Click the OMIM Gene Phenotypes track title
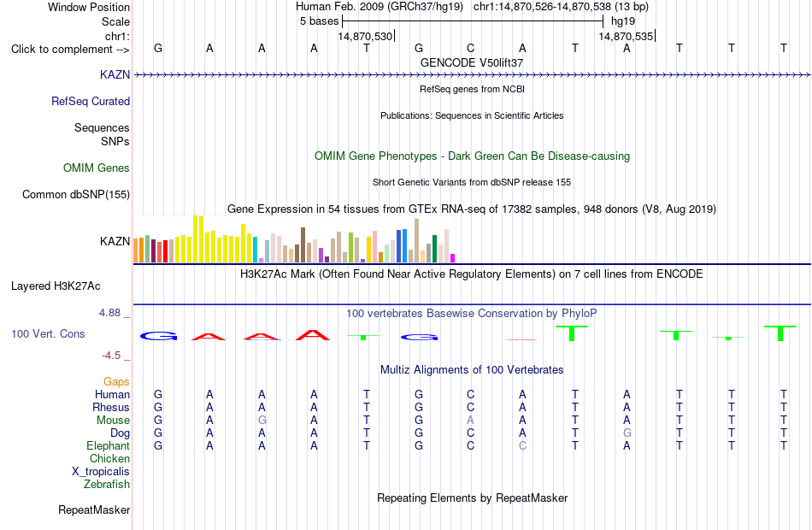The image size is (812, 530). click(x=473, y=156)
